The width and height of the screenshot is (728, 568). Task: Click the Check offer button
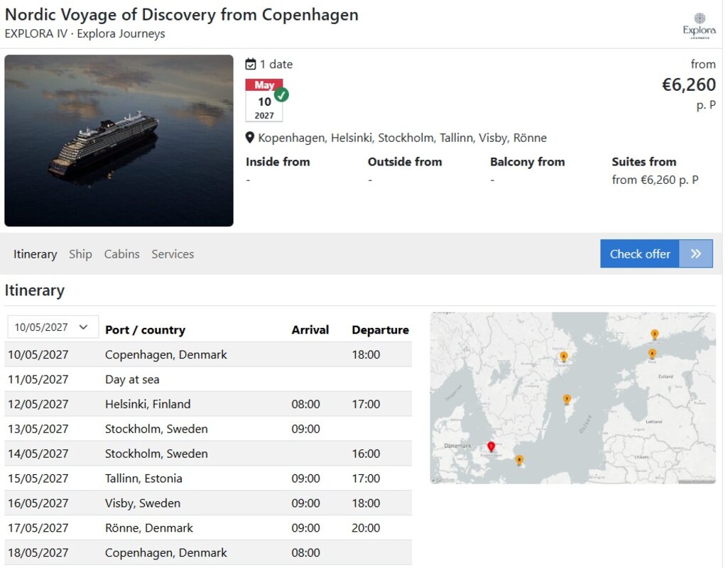coord(656,253)
